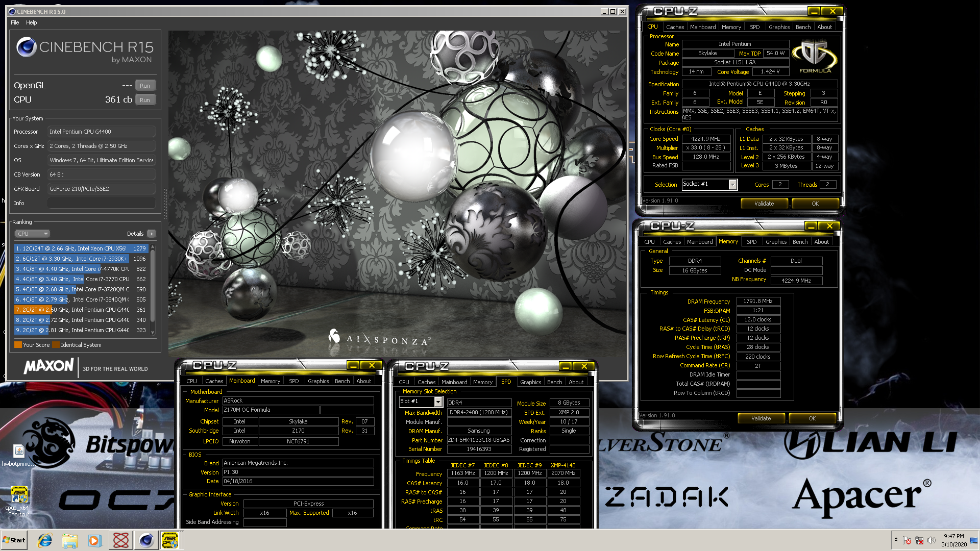Click the network tray icon
The width and height of the screenshot is (980, 551).
[919, 540]
